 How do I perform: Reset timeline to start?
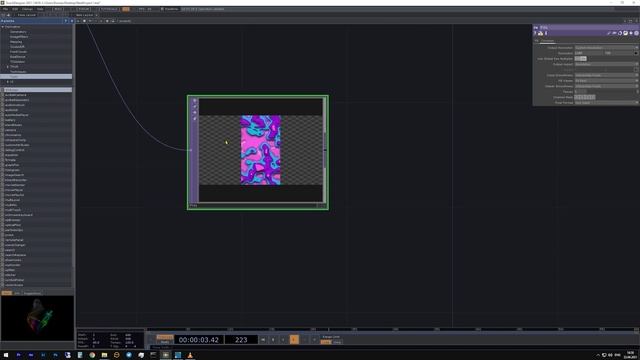pos(263,340)
